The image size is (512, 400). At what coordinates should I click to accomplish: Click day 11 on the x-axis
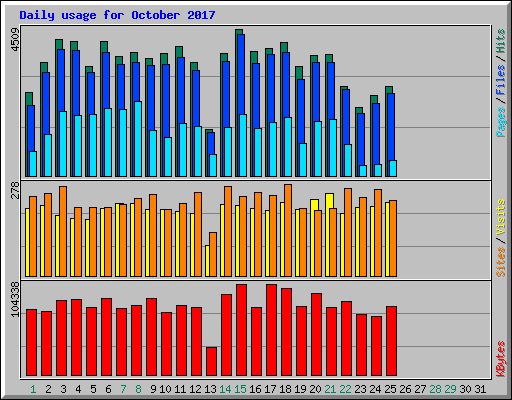coord(180,389)
